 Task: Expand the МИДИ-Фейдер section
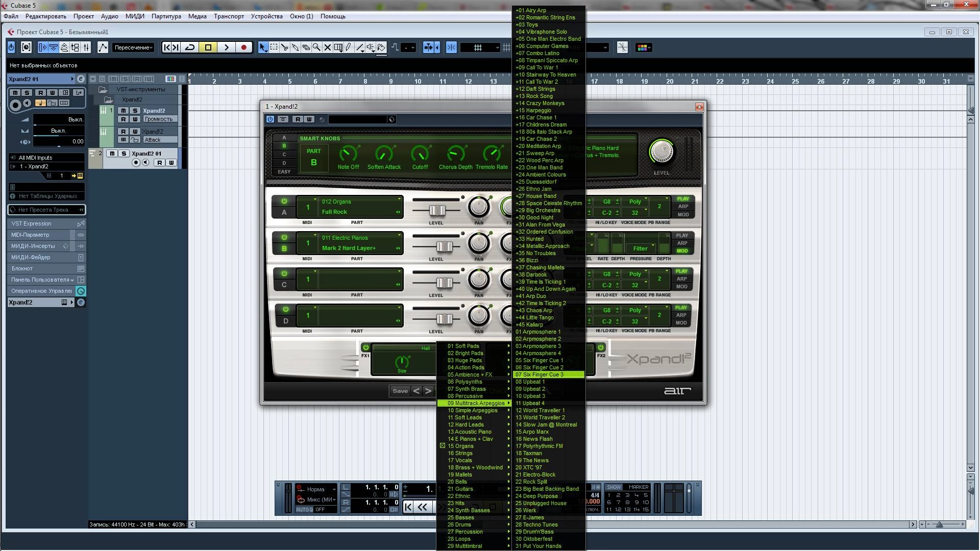[x=46, y=257]
